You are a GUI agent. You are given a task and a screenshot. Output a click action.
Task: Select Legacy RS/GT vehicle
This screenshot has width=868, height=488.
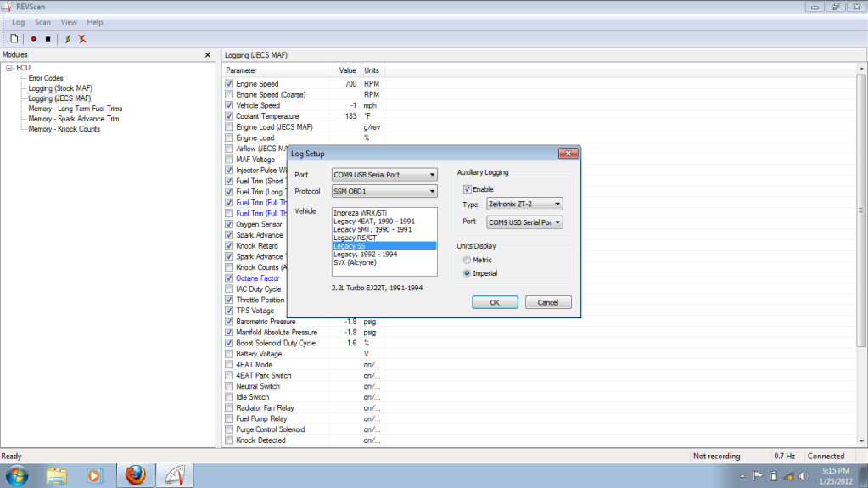click(384, 238)
